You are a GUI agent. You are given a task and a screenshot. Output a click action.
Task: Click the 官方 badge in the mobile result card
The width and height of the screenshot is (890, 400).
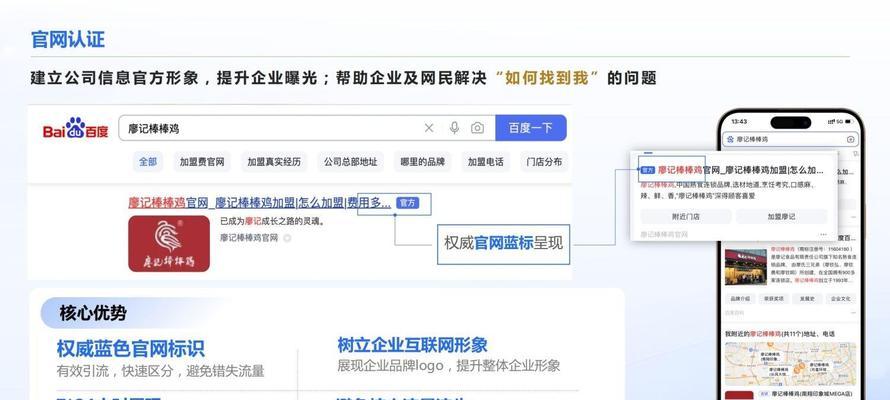point(647,170)
